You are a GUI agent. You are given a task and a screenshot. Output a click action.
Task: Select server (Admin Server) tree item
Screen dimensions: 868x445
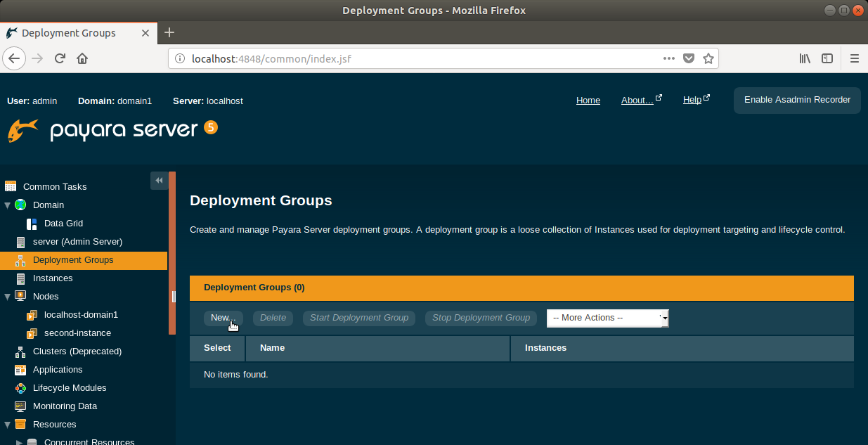tap(78, 242)
